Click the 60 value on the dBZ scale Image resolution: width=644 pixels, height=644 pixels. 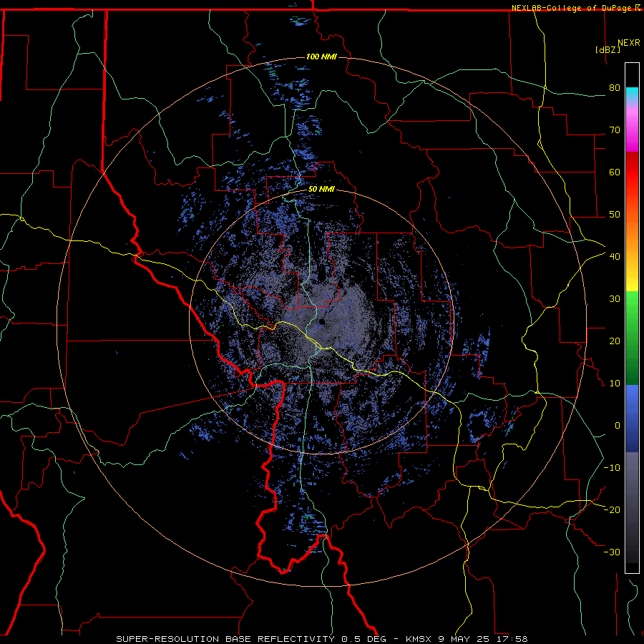pos(615,172)
